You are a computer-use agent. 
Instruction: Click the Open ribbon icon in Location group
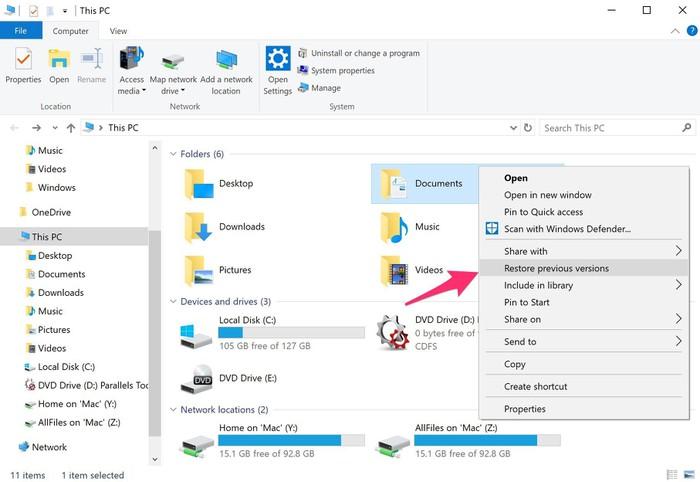[x=59, y=66]
